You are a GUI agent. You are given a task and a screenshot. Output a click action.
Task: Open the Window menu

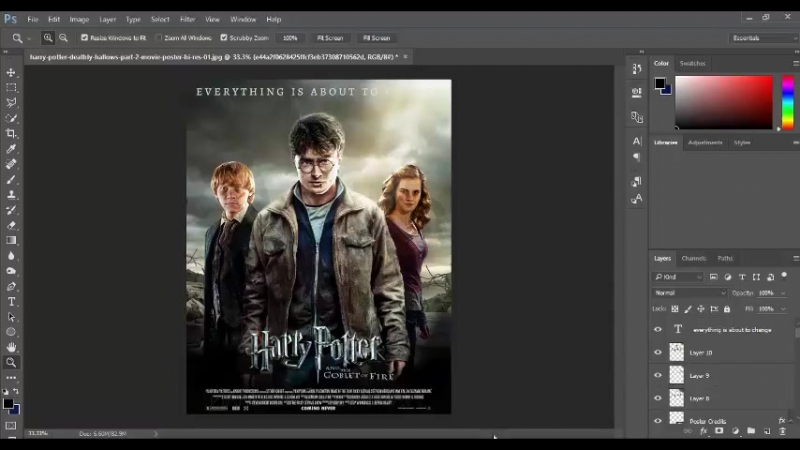[x=243, y=19]
